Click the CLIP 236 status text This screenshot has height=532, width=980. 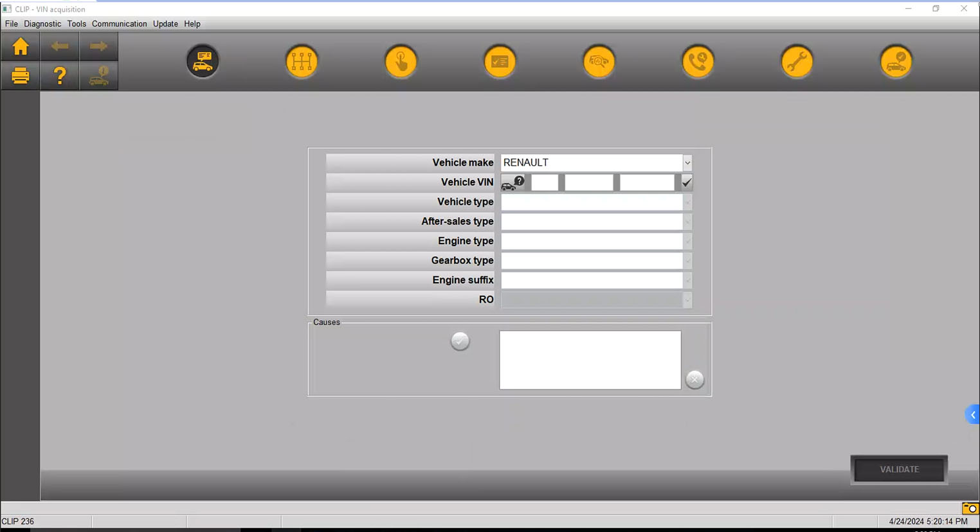point(18,522)
